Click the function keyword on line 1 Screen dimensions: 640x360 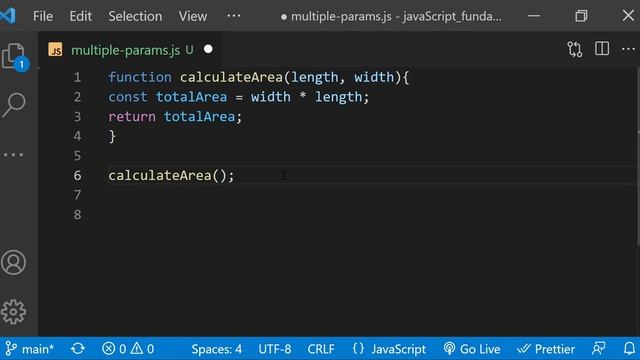(140, 77)
